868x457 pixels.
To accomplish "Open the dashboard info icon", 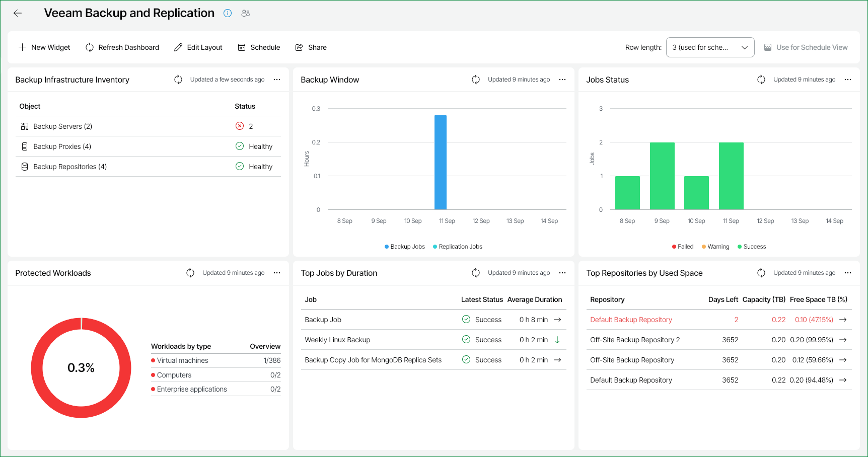I will pyautogui.click(x=228, y=13).
